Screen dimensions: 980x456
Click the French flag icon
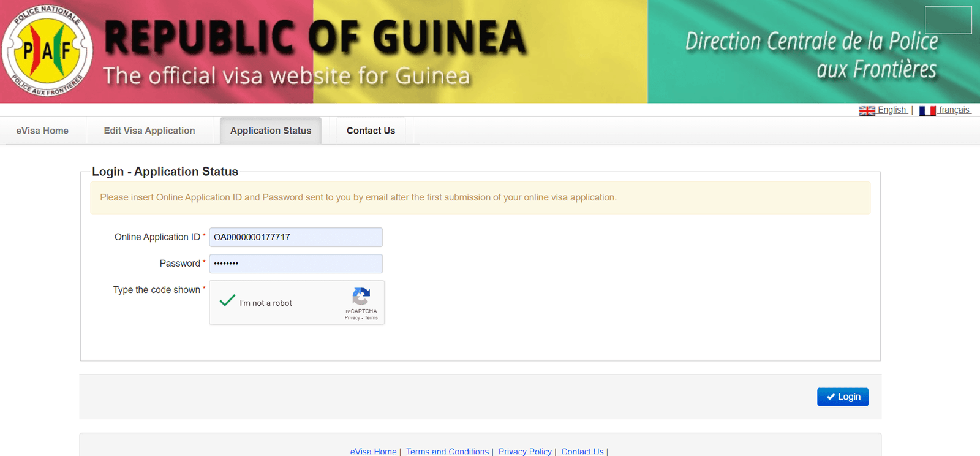[x=927, y=111]
